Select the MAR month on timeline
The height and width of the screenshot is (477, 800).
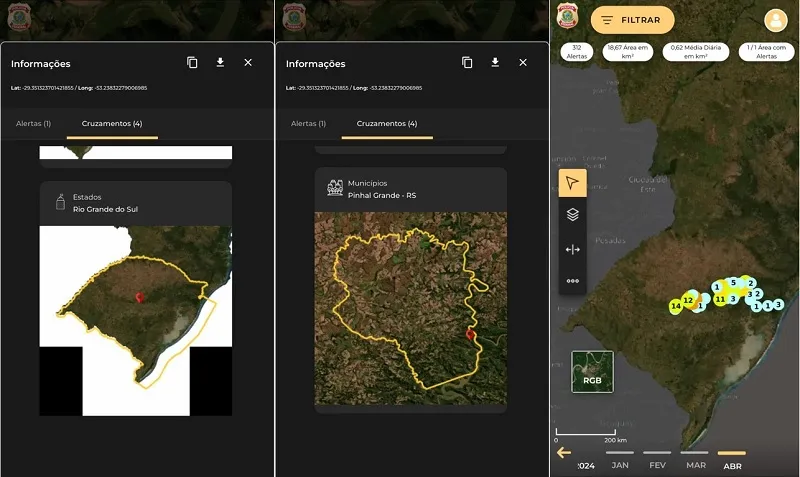tap(695, 464)
